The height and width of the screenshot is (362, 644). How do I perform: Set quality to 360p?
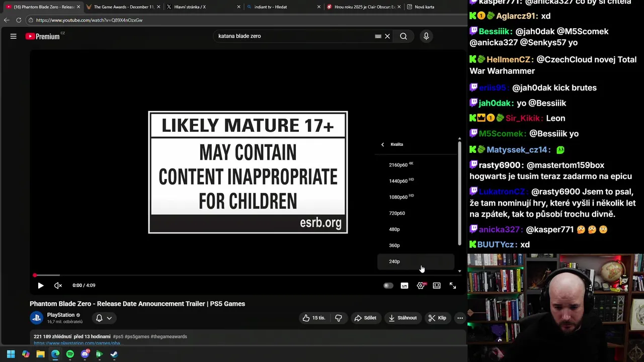(x=416, y=245)
